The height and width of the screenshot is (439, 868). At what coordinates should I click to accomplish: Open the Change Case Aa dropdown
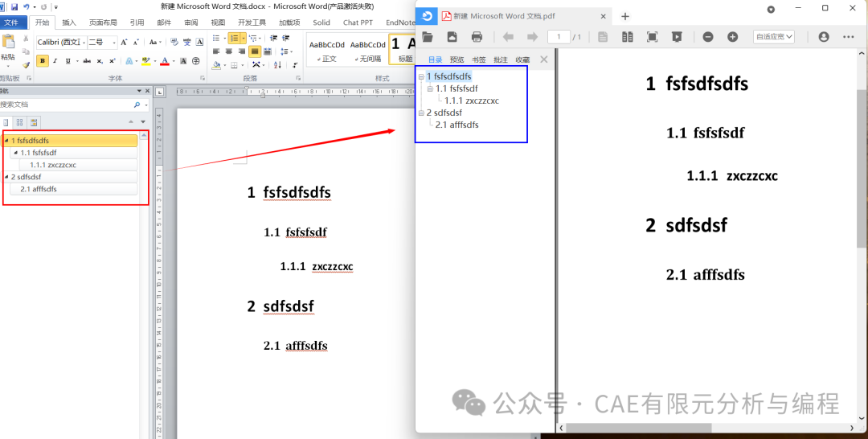[x=154, y=42]
